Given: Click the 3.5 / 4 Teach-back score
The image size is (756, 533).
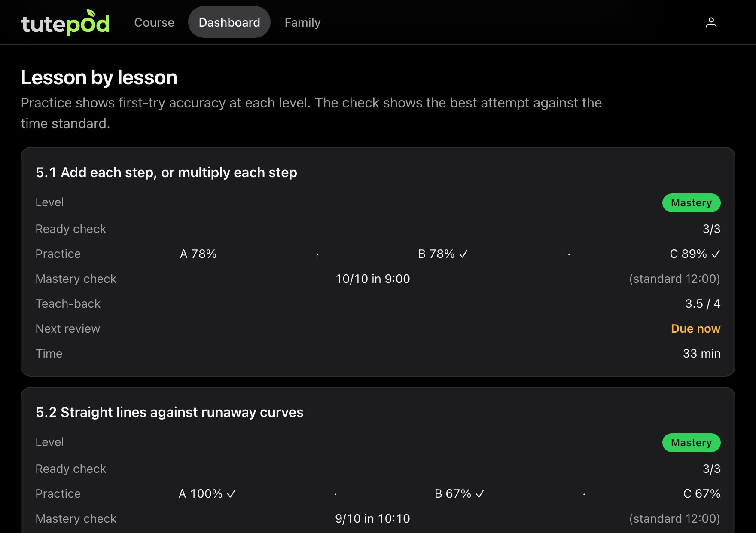Looking at the screenshot, I should click(703, 304).
